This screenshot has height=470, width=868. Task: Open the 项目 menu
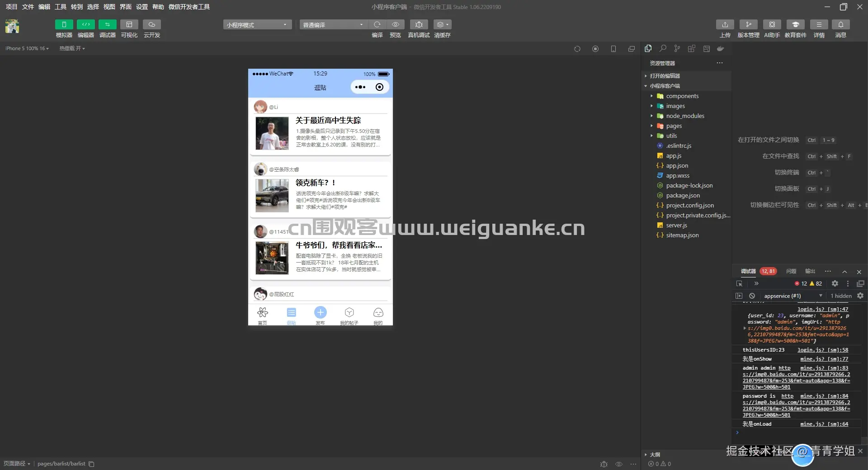(x=11, y=7)
